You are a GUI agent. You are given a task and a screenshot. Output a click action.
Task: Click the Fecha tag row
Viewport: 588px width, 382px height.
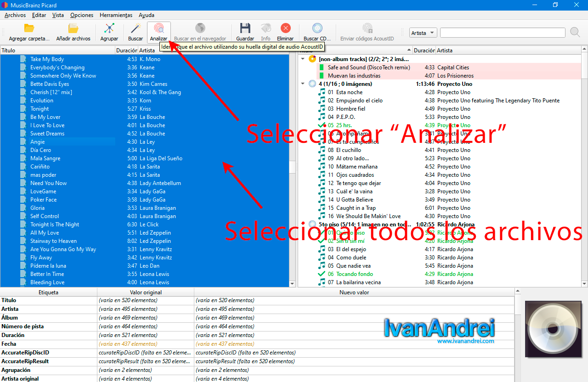click(x=257, y=344)
